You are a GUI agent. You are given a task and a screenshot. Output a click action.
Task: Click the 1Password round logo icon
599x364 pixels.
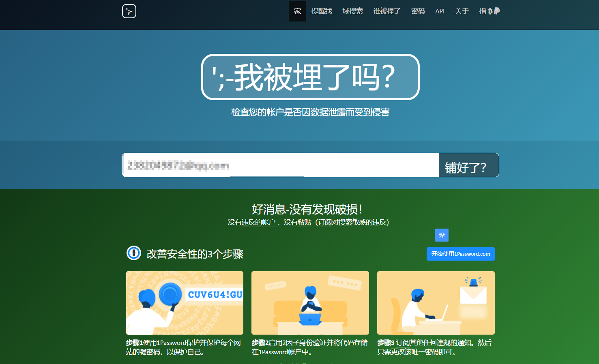(x=134, y=253)
